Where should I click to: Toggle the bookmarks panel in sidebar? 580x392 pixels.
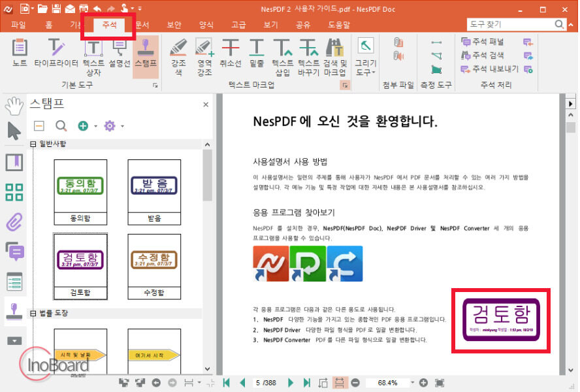14,163
